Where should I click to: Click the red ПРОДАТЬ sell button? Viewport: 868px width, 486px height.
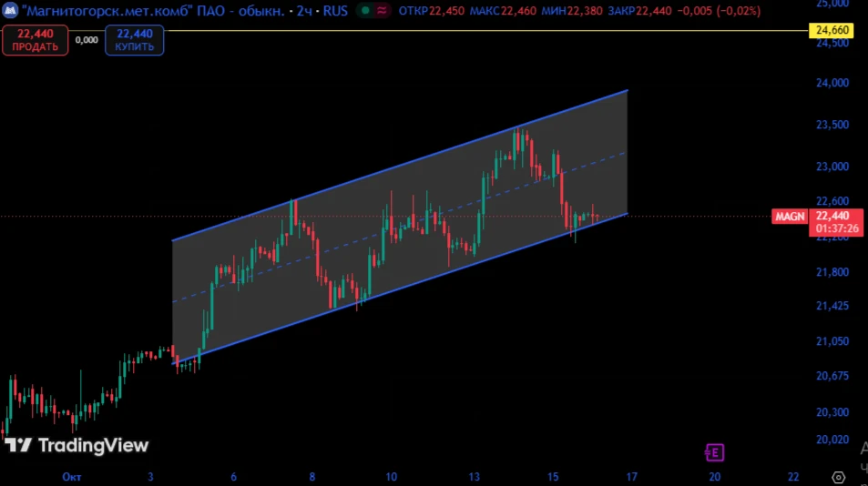[35, 40]
